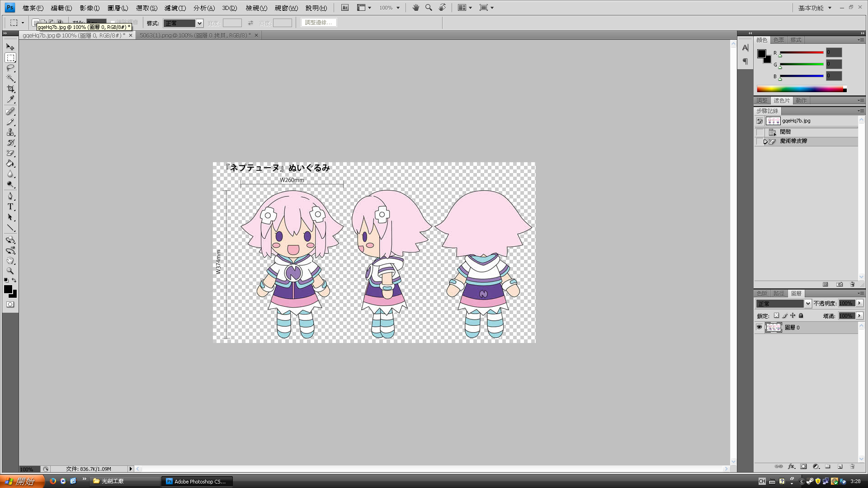Launch Bridge from the Br icon
Viewport: 868px width, 488px height.
coord(345,8)
